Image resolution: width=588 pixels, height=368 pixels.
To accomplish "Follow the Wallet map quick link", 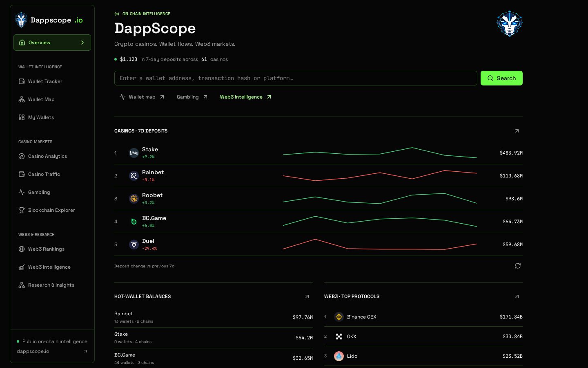I will (x=142, y=97).
